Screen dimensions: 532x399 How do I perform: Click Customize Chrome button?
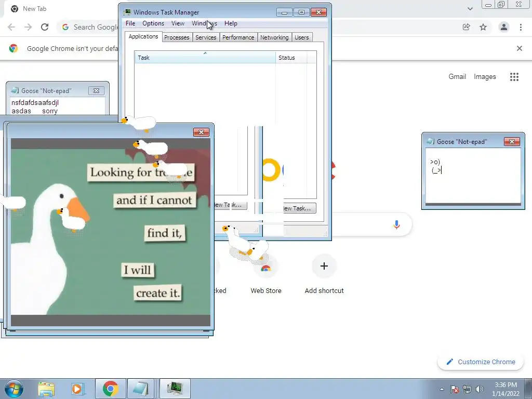482,362
